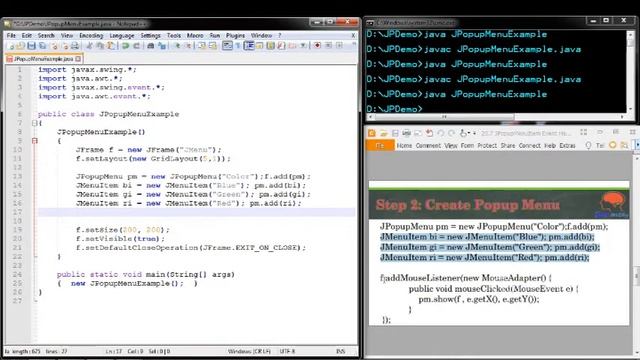
Task: Click the Zoom Out icon in Notepad++
Action: click(188, 46)
